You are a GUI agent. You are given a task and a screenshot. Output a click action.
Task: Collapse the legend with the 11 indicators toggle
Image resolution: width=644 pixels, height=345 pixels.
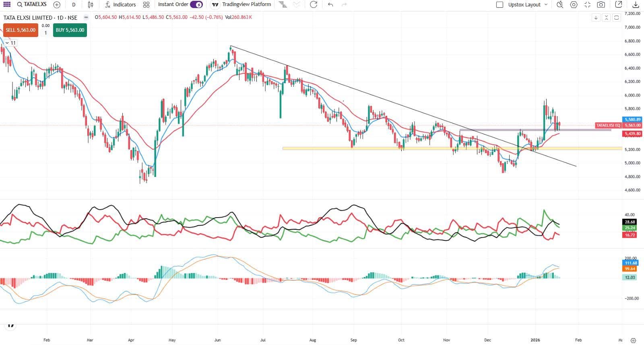[11, 43]
